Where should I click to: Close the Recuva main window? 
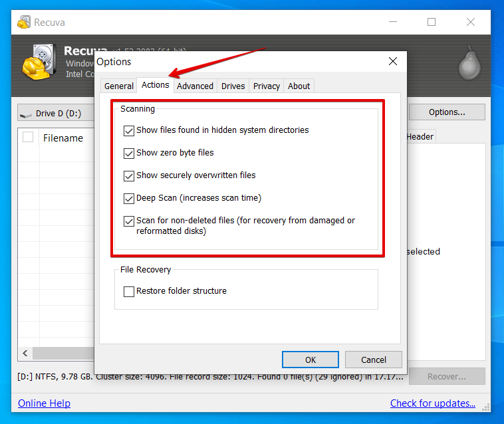[471, 22]
